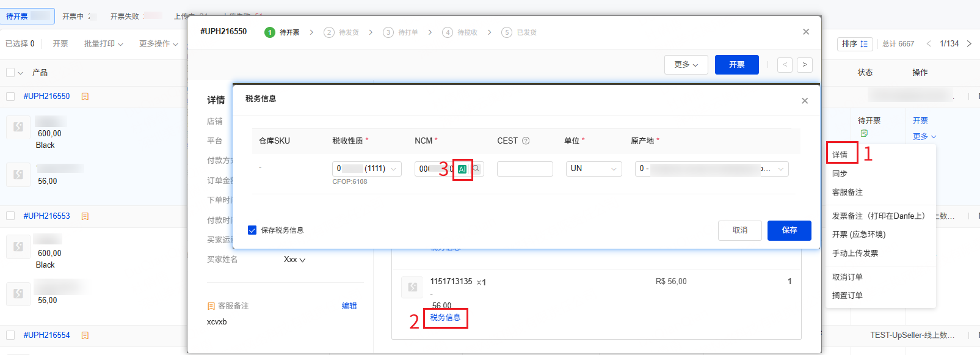Click the 税务信息 link under product
The image size is (980, 355).
tap(445, 318)
